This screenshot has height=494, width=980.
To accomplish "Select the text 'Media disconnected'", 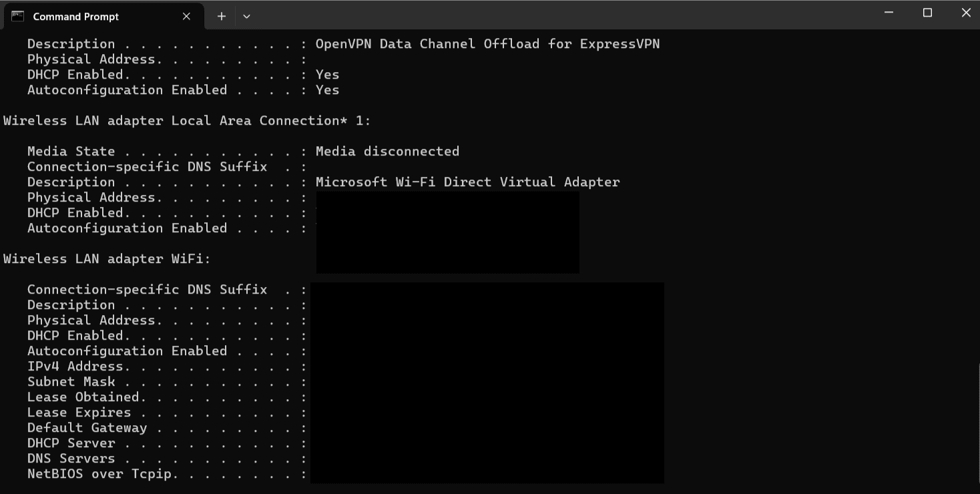I will coord(387,151).
